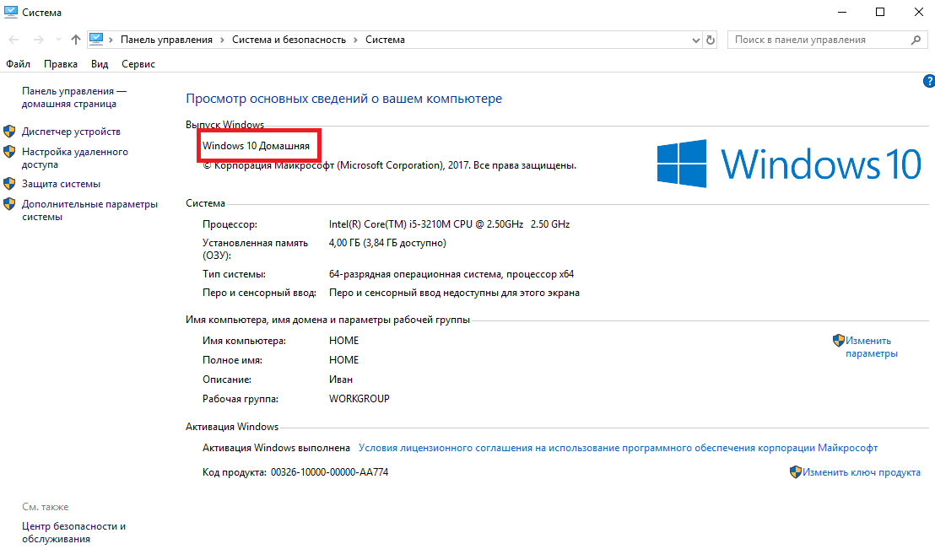935x560 pixels.
Task: Click the processor value Intel Core i5-3210M
Action: coord(449,224)
